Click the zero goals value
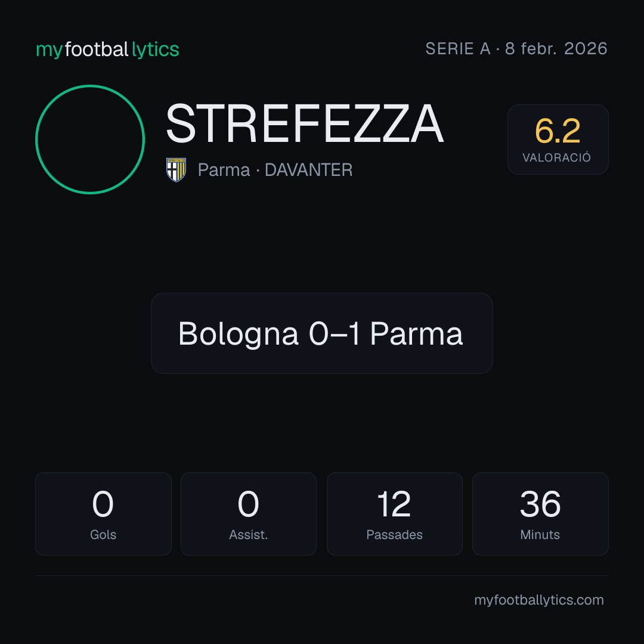The width and height of the screenshot is (644, 644). pyautogui.click(x=103, y=504)
